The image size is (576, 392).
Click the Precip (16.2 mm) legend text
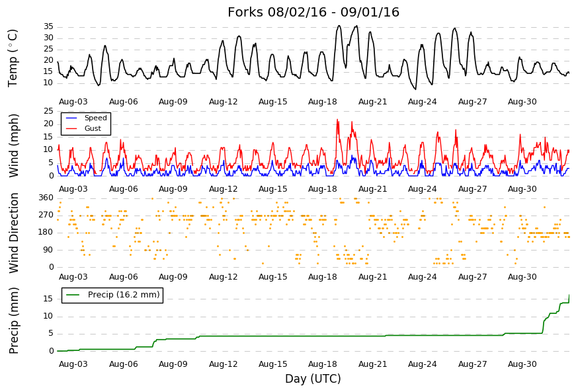124,295
